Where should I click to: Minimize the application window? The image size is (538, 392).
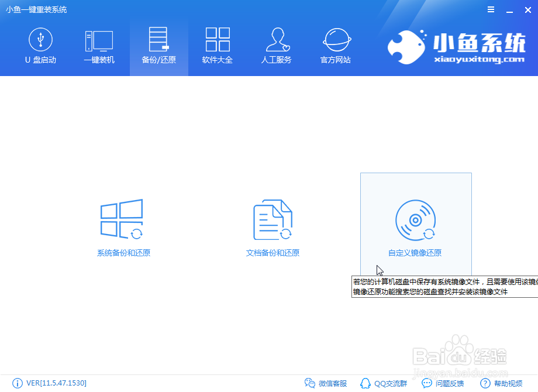pyautogui.click(x=509, y=9)
